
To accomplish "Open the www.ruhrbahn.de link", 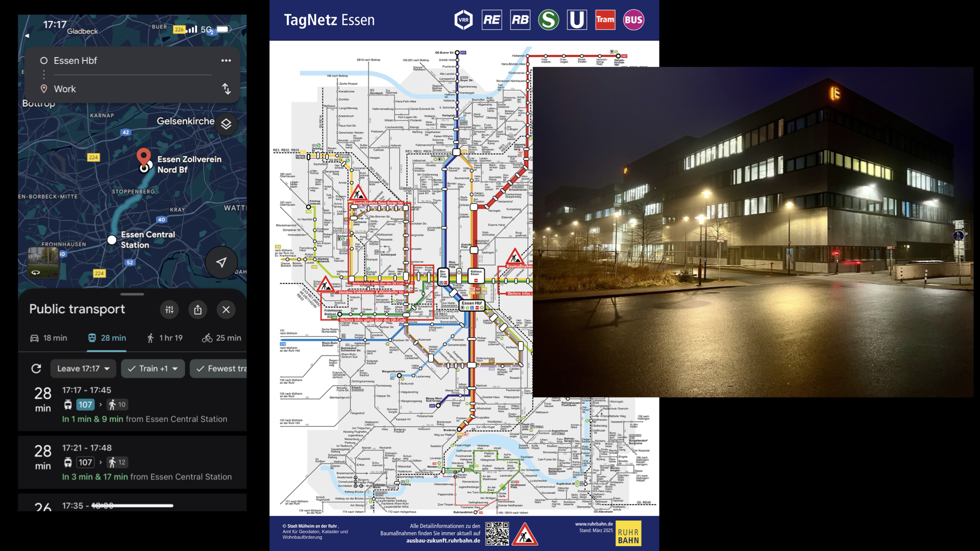I will (594, 524).
